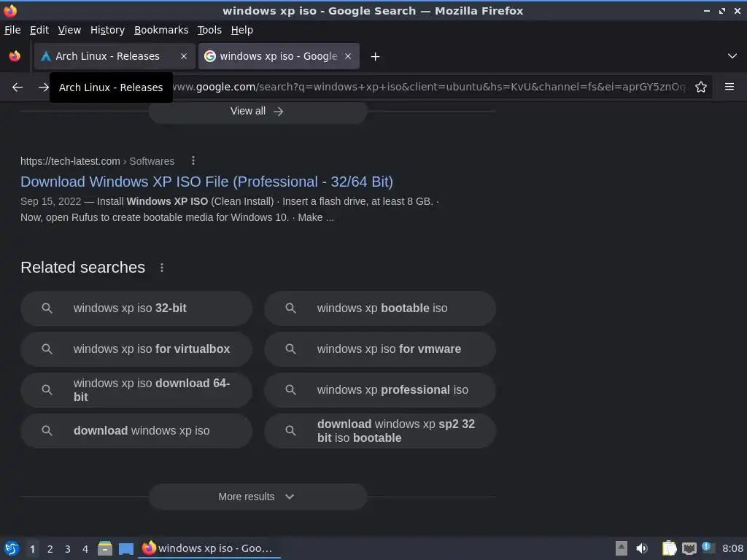The image size is (747, 560).
Task: Open the tech-latest.com result options dots
Action: click(193, 161)
